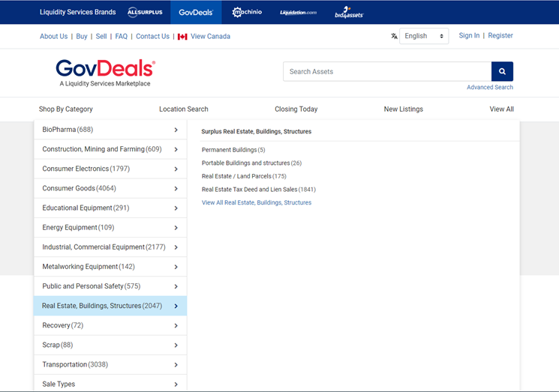Click the GovDeals main logo

coord(105,73)
